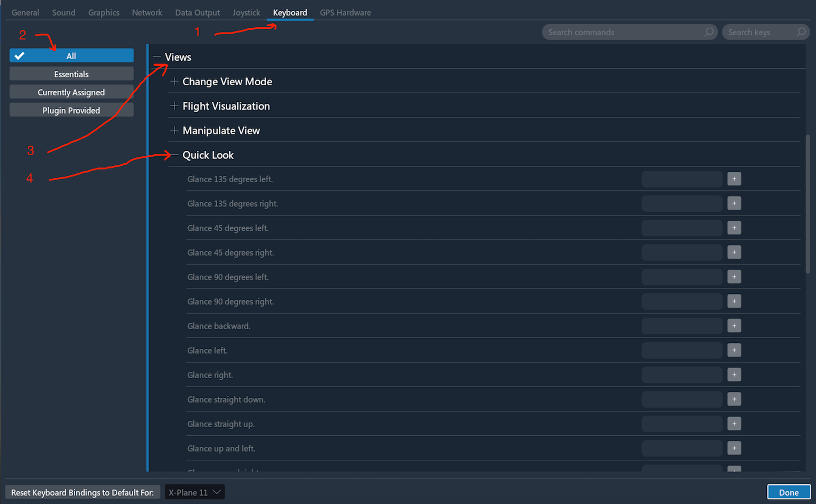Collapse the Quick Look group
Screen dimensions: 816x504
coord(174,155)
